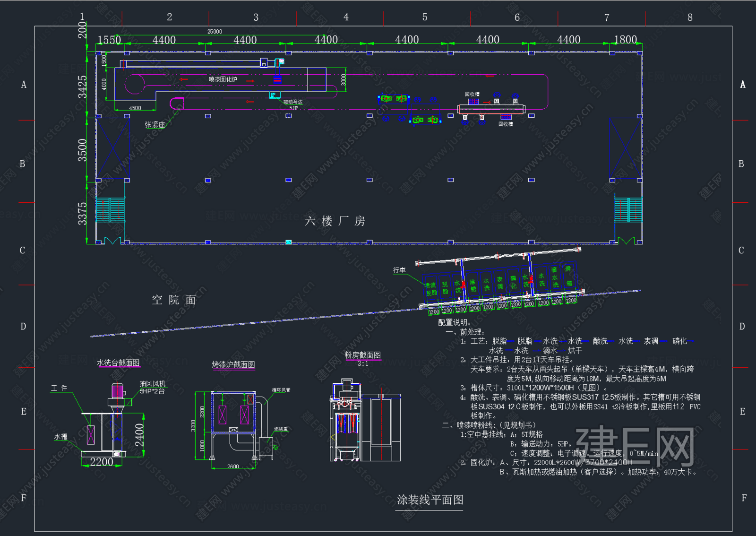
Task: Click the 配置说明 heading text
Action: pyautogui.click(x=454, y=322)
